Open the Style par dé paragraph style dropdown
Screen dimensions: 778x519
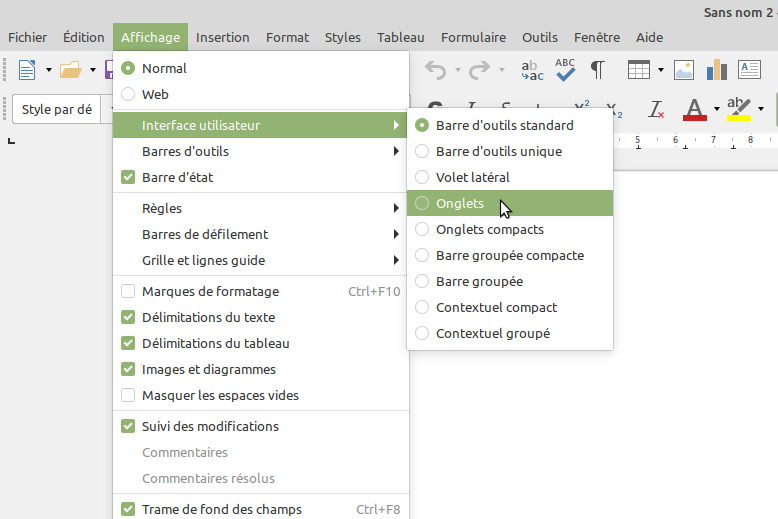pos(57,109)
